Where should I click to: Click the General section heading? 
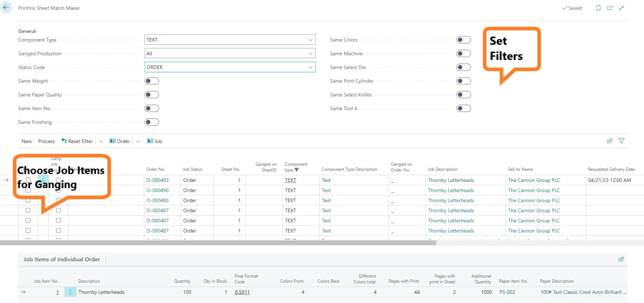pos(27,31)
